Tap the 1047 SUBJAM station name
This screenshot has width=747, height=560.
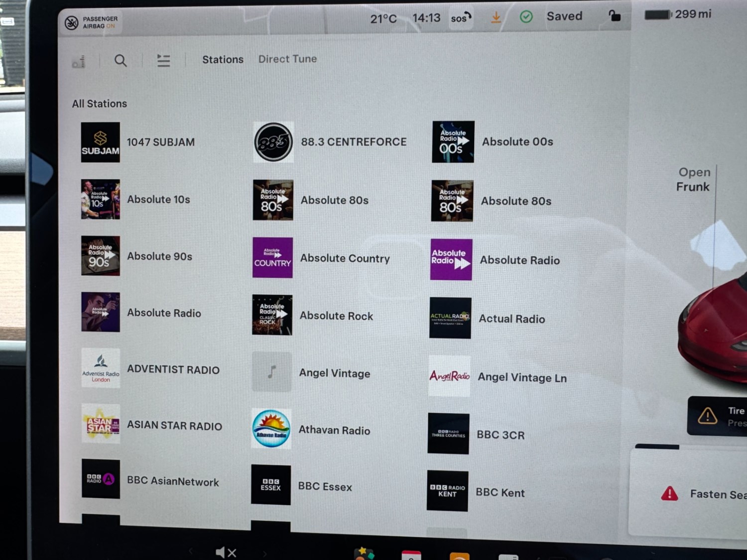[x=160, y=142]
